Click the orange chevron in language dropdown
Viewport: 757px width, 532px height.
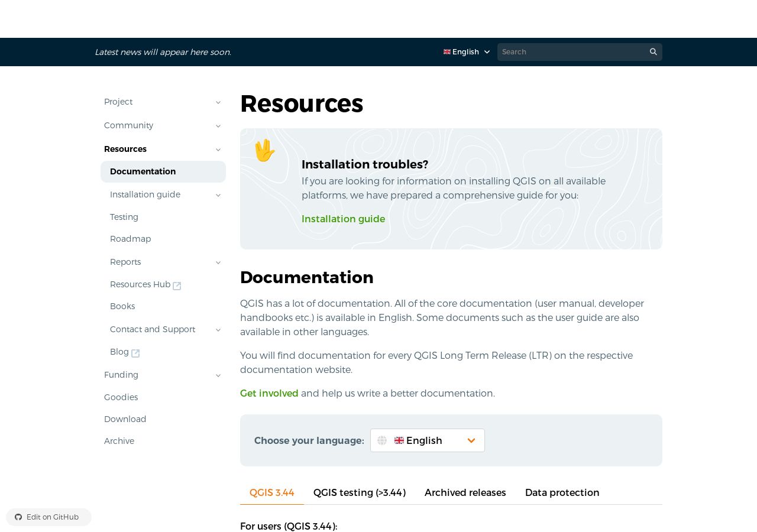pyautogui.click(x=471, y=440)
